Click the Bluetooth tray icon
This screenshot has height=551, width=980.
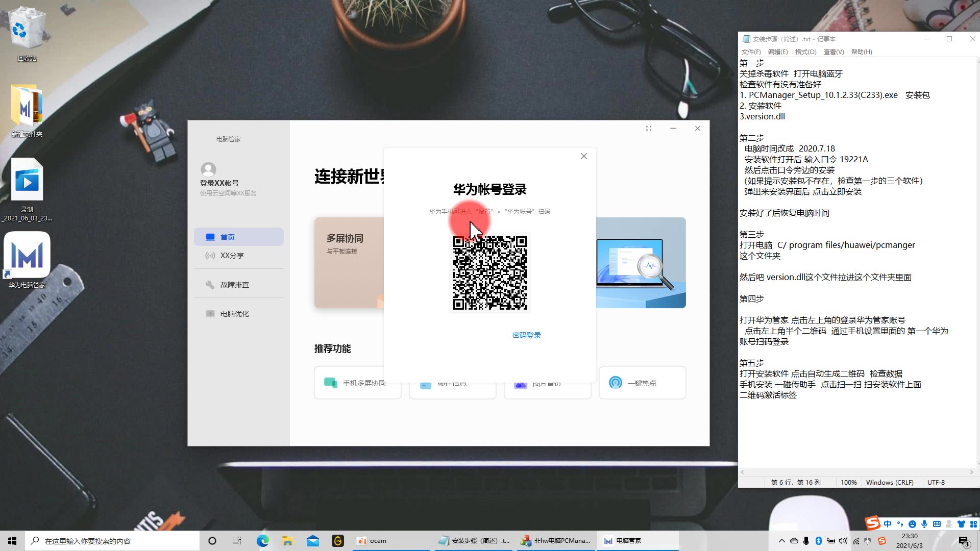pos(818,541)
